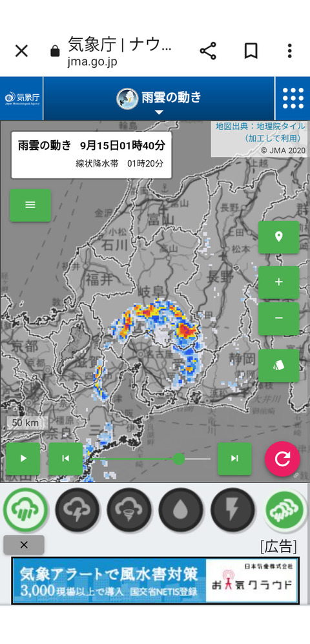Viewport: 310px width, 644px height.
Task: Step forward to next time frame
Action: click(x=234, y=459)
